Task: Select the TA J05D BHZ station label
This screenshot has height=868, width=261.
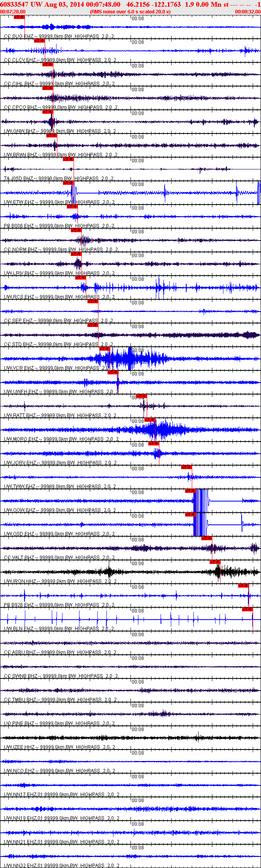Action: click(59, 178)
